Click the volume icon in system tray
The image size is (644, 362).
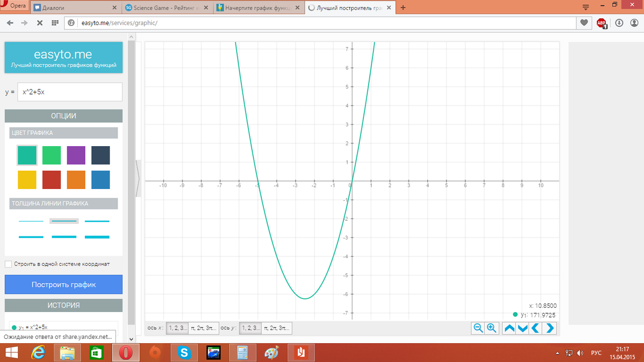(x=580, y=353)
